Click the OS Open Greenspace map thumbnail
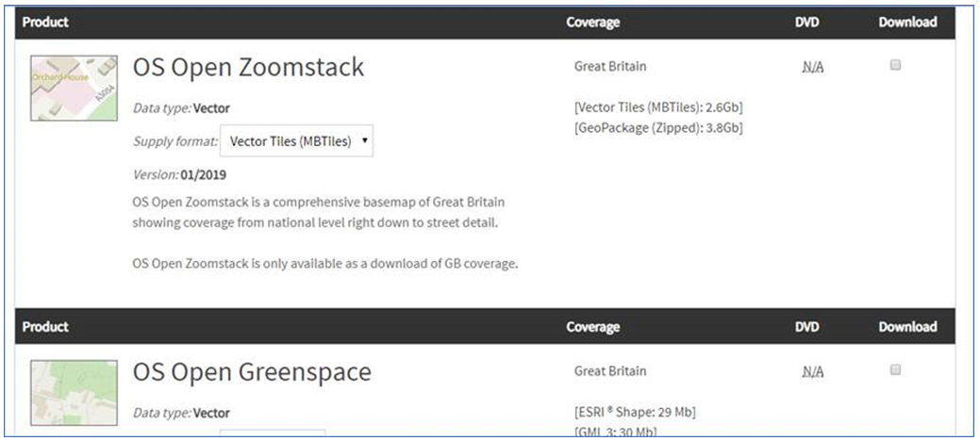The width and height of the screenshot is (980, 441). coord(74,392)
